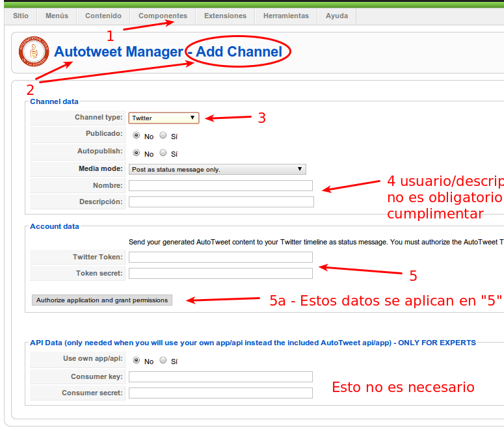Viewport: 504px width, 433px height.
Task: Select No for Autopublish
Action: (137, 153)
